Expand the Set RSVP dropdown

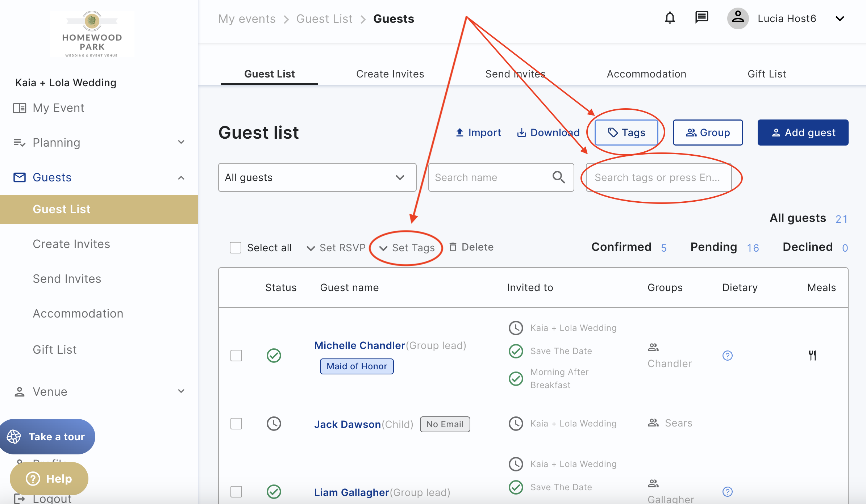click(x=336, y=248)
